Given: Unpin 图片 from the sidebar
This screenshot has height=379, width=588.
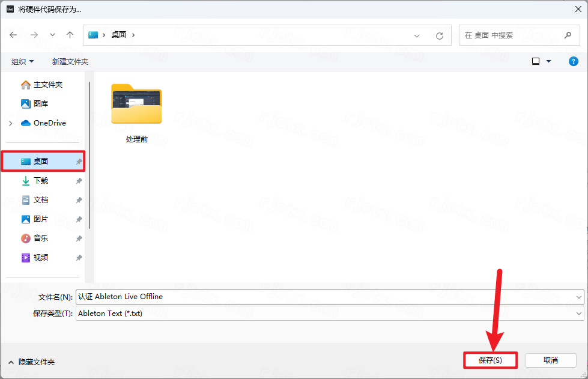Looking at the screenshot, I should click(78, 219).
